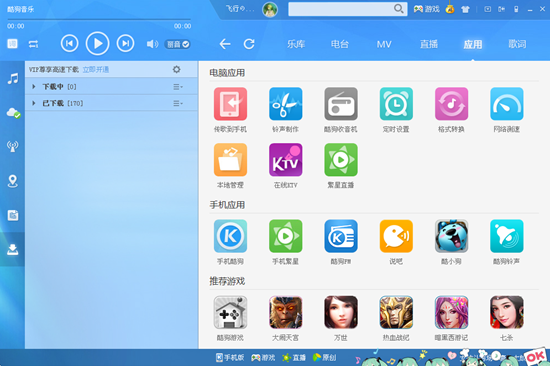
Task: Open the 已下载 row menu dropdown
Action: click(x=178, y=103)
